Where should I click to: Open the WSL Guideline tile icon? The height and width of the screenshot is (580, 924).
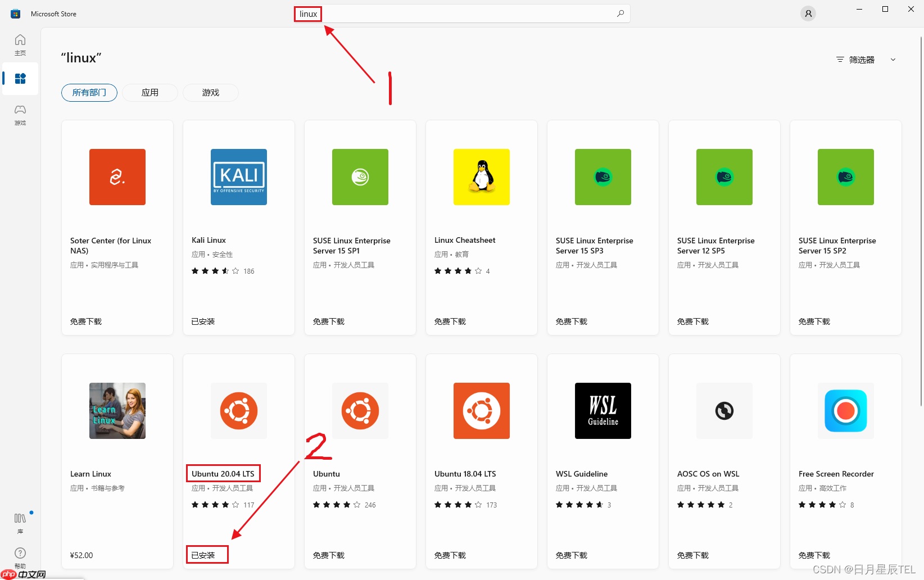tap(603, 410)
